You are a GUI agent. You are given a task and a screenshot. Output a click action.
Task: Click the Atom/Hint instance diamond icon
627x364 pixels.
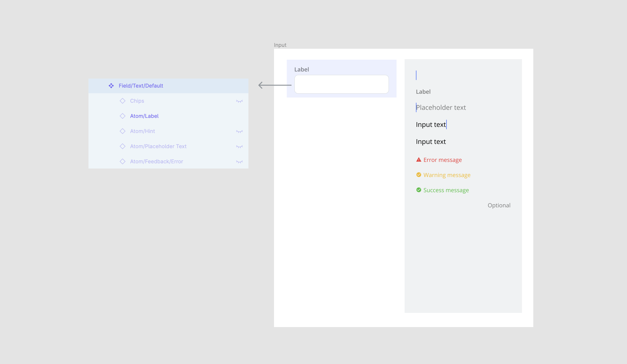coord(123,131)
